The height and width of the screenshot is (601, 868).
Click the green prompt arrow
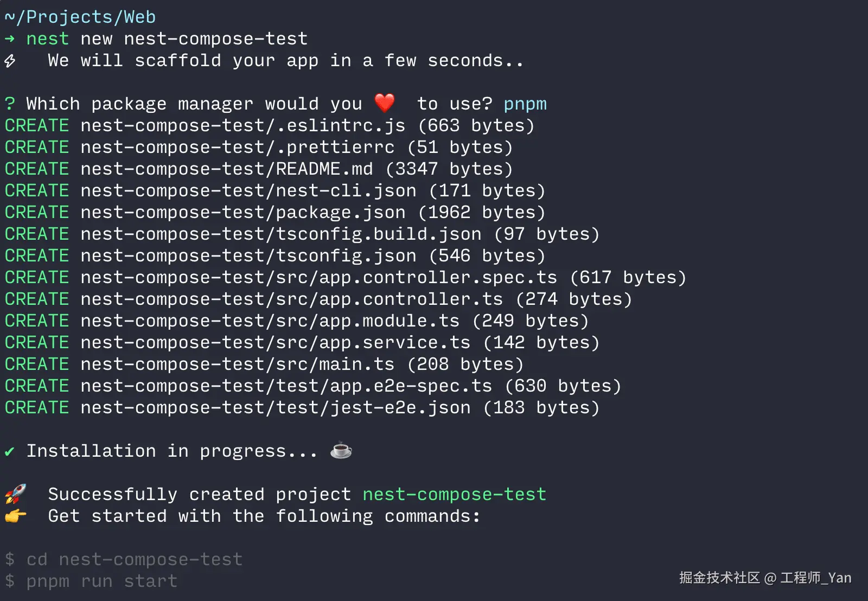(x=10, y=39)
